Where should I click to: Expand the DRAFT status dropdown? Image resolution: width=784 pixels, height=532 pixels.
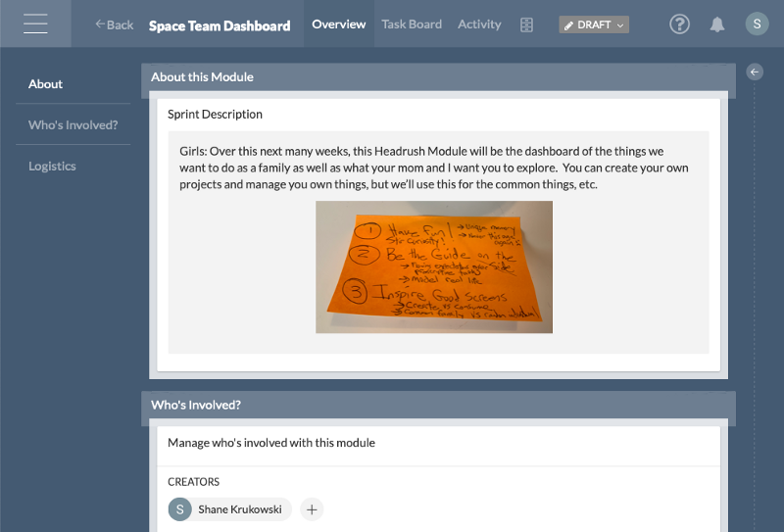tap(594, 24)
